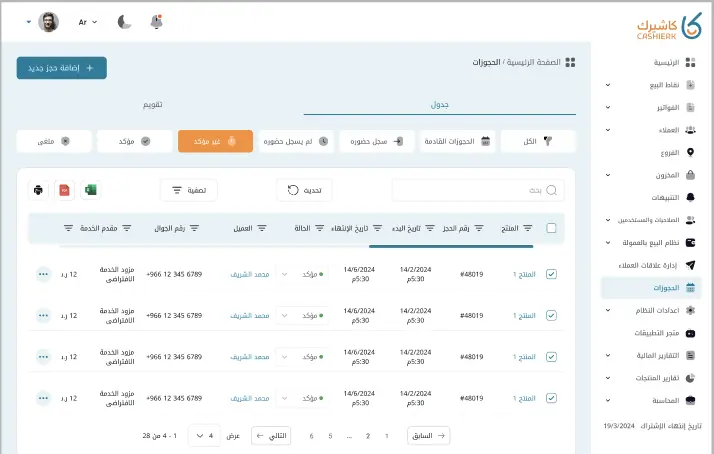This screenshot has height=454, width=714.
Task: Open customer محمد الشريف in first row
Action: coord(250,274)
